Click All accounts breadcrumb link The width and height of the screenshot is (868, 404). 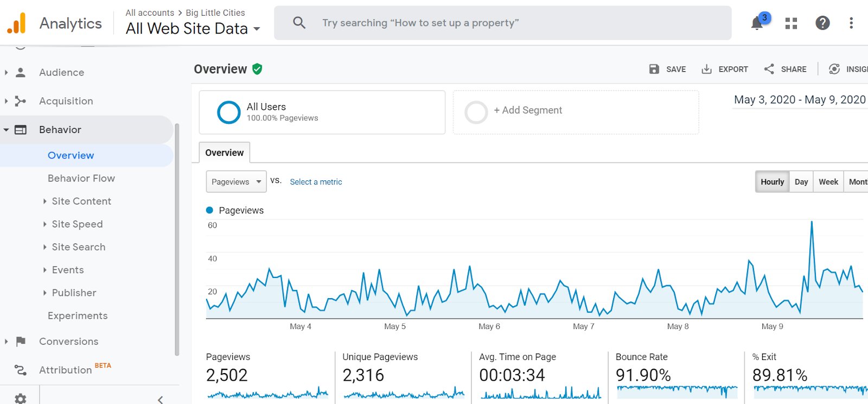point(150,12)
